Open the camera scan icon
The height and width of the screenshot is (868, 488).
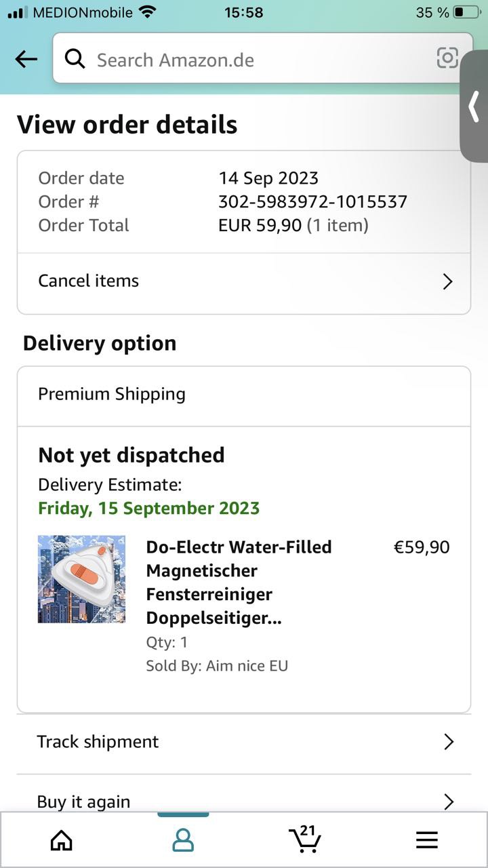pos(447,58)
